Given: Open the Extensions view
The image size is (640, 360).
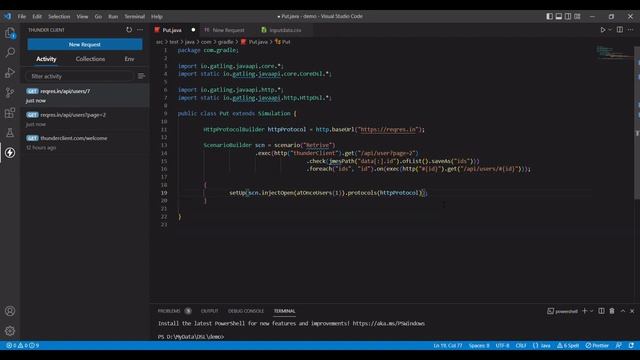Looking at the screenshot, I should click(10, 113).
